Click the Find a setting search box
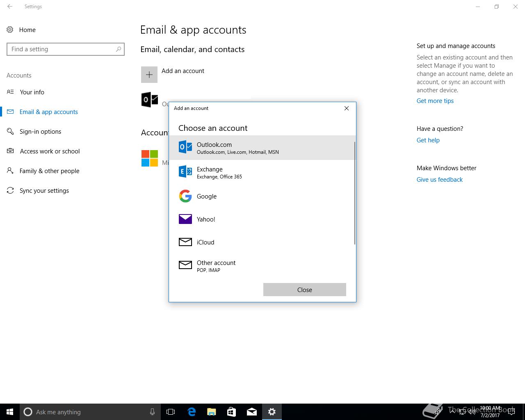 [62, 49]
